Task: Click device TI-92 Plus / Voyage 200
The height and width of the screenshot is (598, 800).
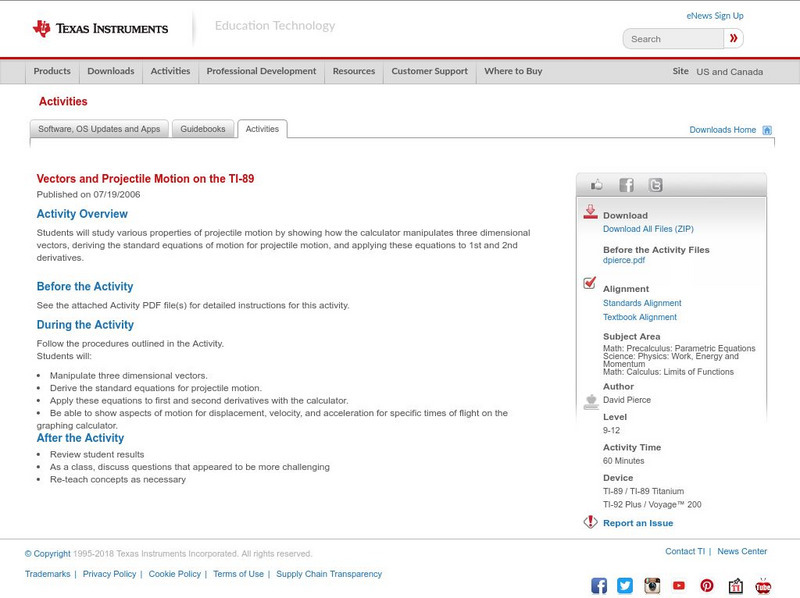Action: (652, 505)
